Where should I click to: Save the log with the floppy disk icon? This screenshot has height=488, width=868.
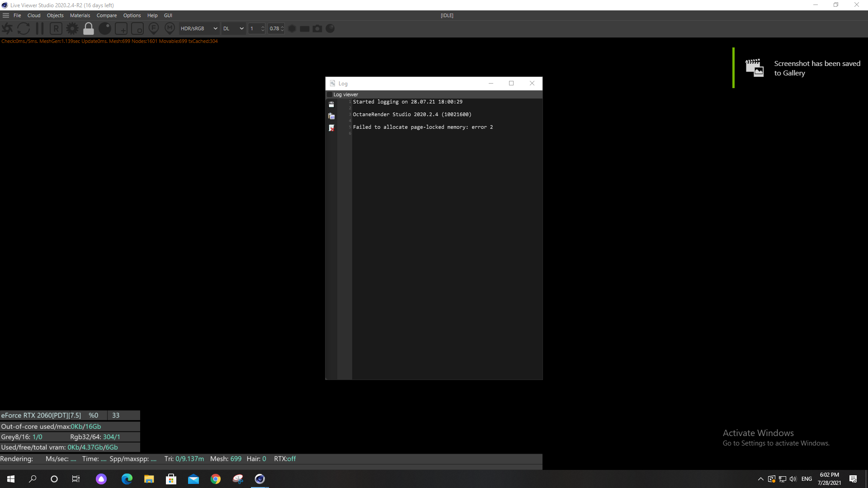tap(331, 104)
